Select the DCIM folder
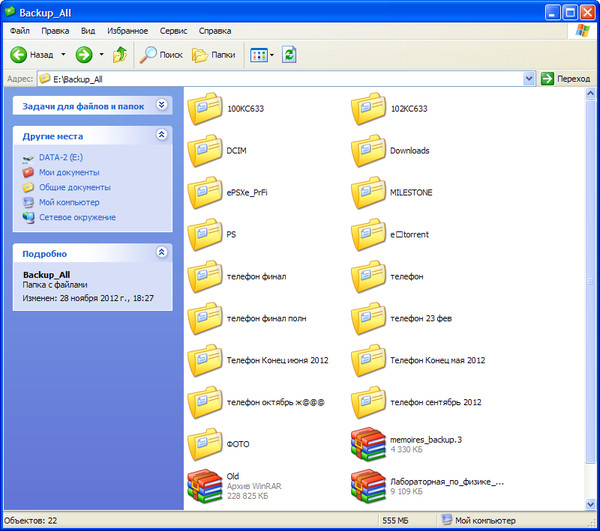This screenshot has width=600, height=531. click(206, 151)
